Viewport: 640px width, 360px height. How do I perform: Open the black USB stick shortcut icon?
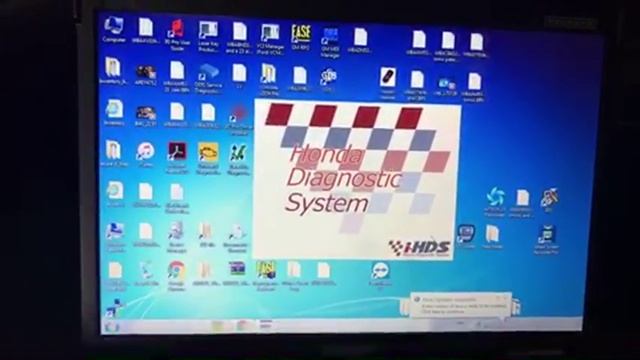(387, 82)
